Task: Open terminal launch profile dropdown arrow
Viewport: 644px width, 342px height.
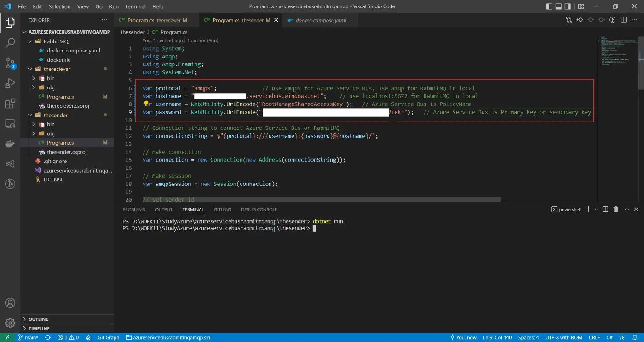Action: 595,209
